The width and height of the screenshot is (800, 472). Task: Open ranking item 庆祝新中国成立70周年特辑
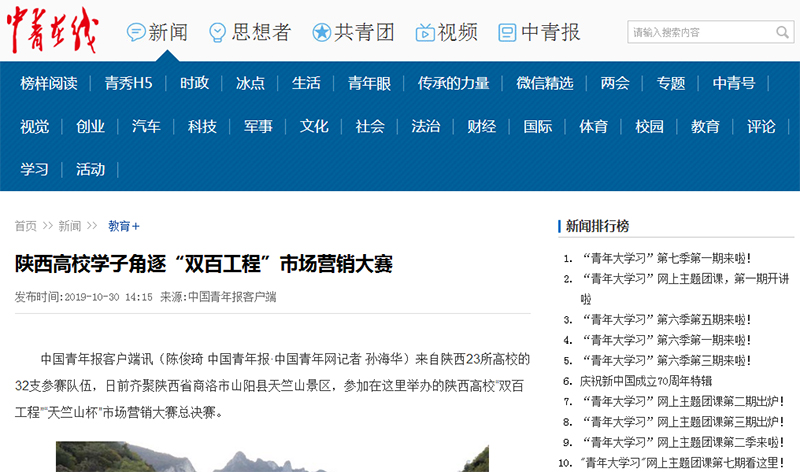[645, 381]
